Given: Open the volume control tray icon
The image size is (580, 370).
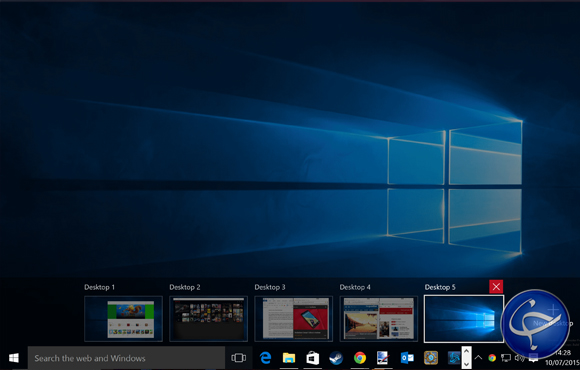Looking at the screenshot, I should coord(519,358).
